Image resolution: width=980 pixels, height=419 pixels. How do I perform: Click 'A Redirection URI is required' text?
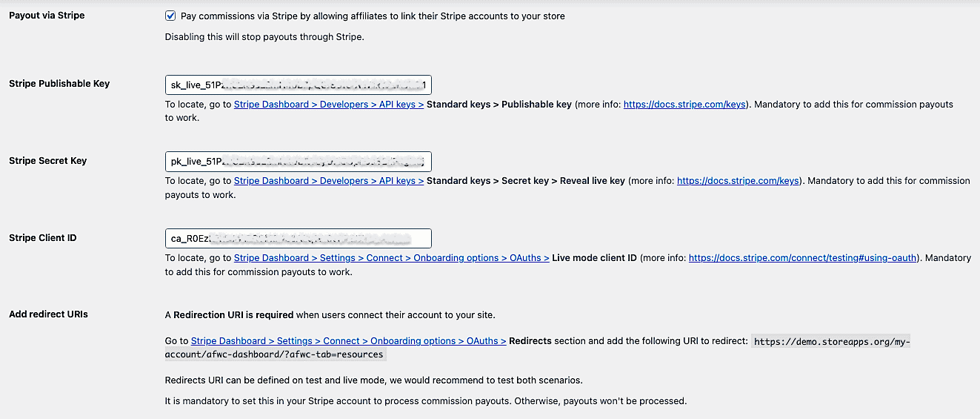click(x=330, y=315)
